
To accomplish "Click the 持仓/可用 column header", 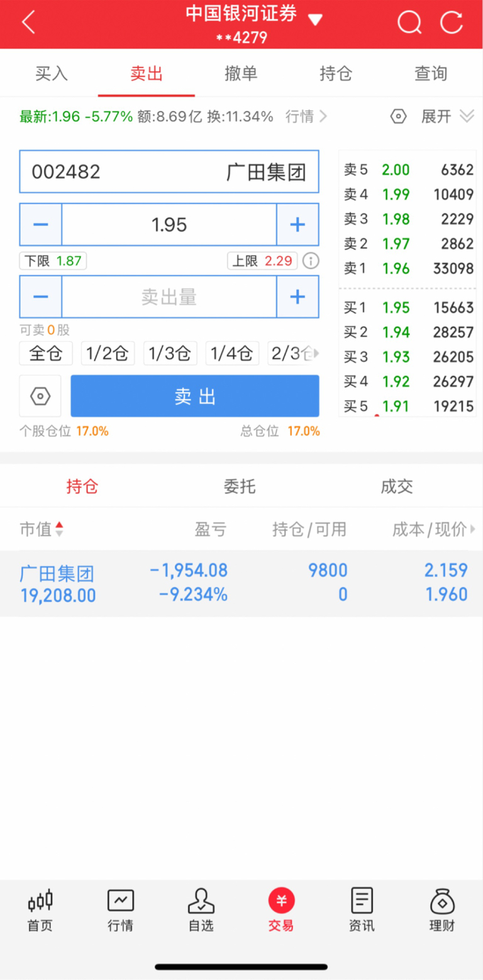I will point(309,529).
